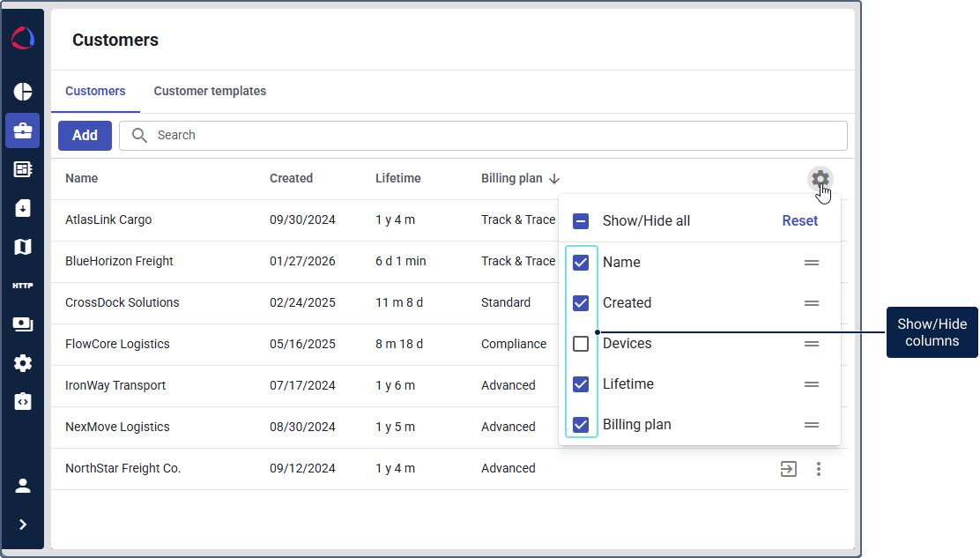Uncheck the Billing plan column checkbox

pos(581,425)
